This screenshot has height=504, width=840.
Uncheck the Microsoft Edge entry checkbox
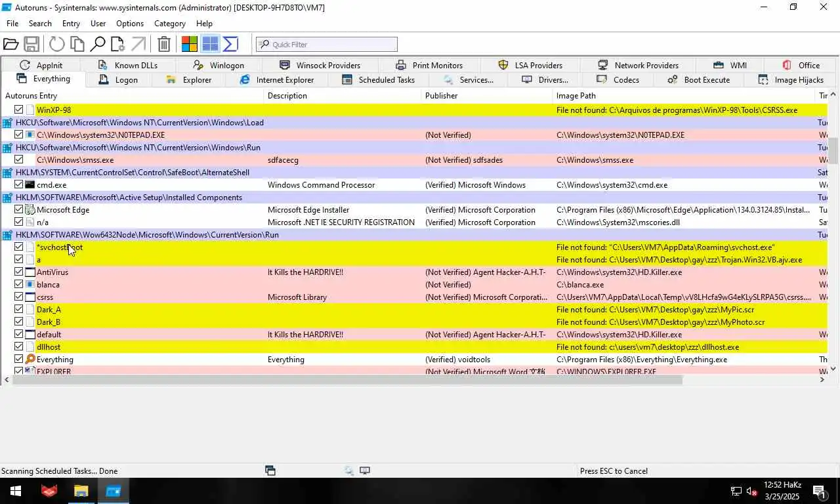(19, 209)
